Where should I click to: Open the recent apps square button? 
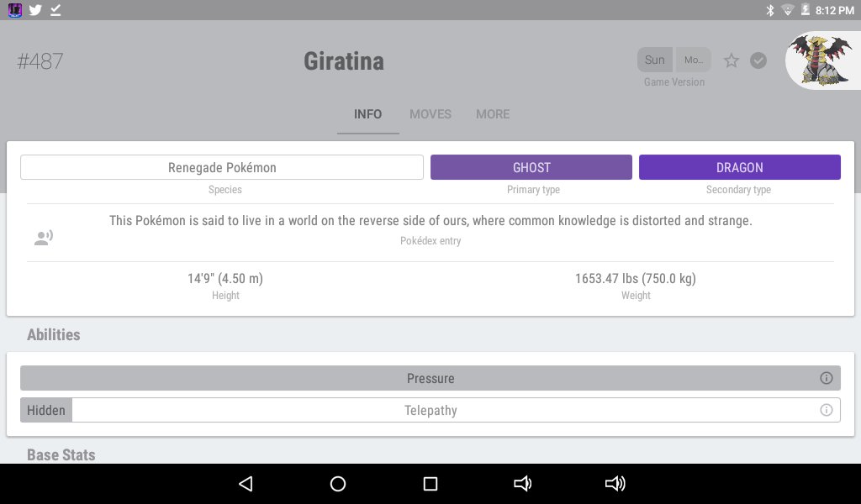click(x=430, y=484)
